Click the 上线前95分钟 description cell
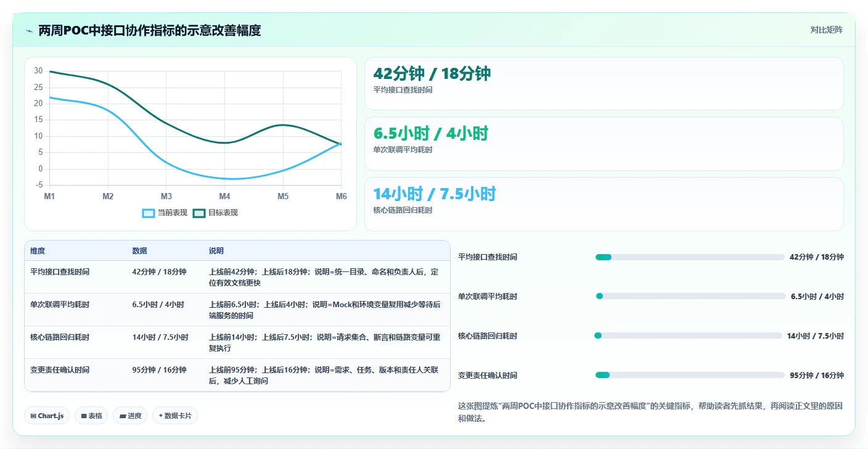This screenshot has width=868, height=449. tap(325, 376)
